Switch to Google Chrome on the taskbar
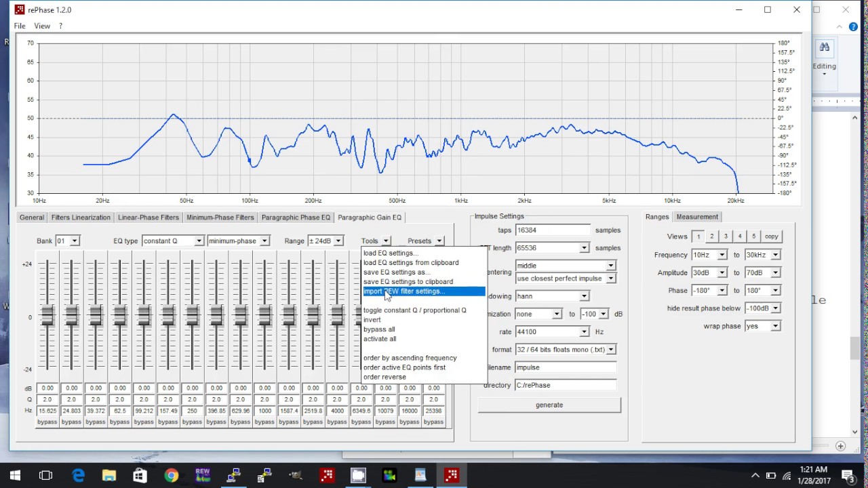868x488 pixels. [x=171, y=476]
